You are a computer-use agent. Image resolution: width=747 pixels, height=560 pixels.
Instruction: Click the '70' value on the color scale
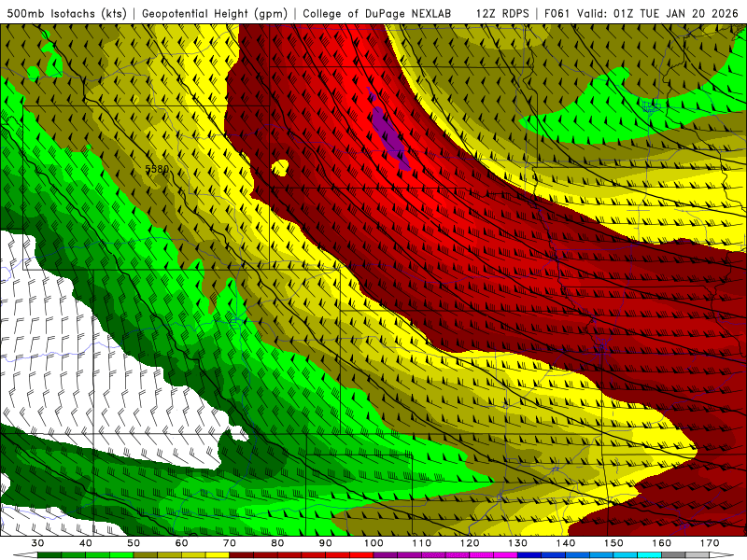click(229, 543)
